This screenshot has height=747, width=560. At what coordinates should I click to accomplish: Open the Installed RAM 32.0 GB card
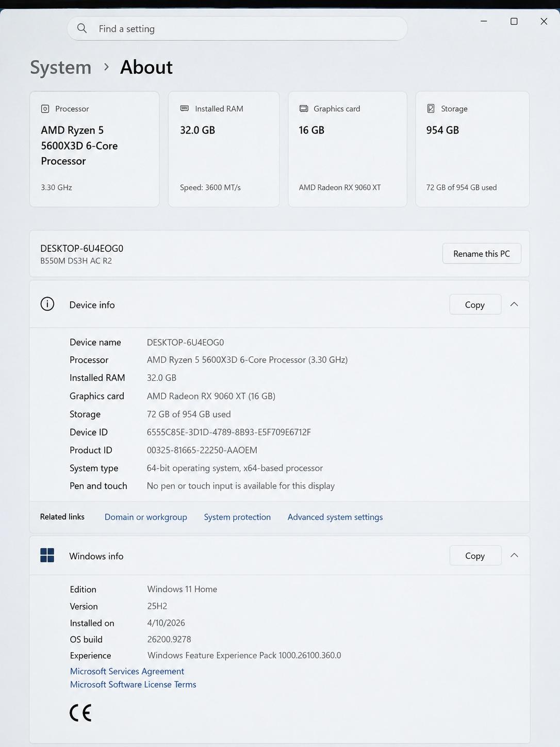pos(224,149)
